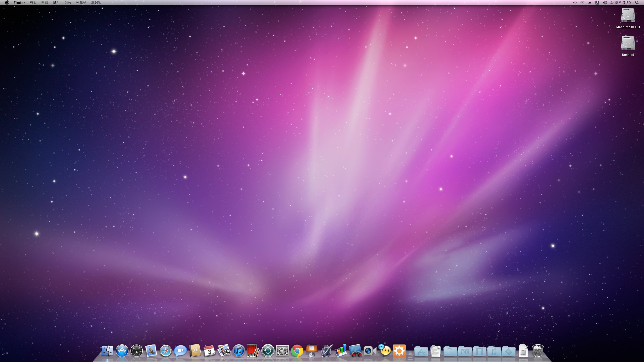Open Address Book in the Dock
Screen dimensions: 644x362
click(x=195, y=350)
